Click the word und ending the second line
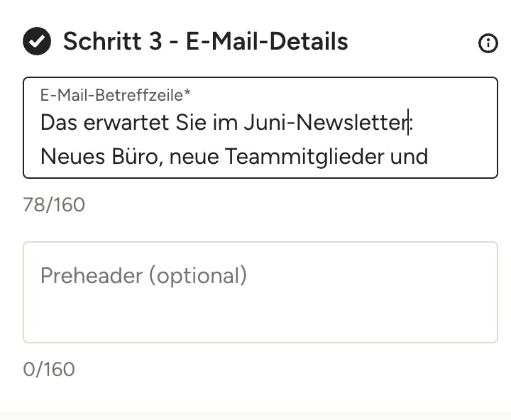 pos(409,156)
